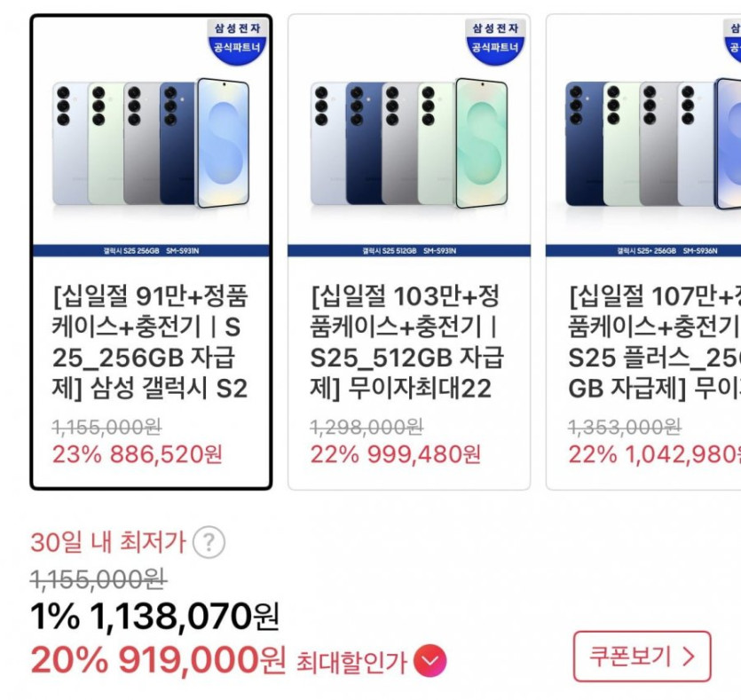Select the S25 512GB product card image

coord(408,142)
